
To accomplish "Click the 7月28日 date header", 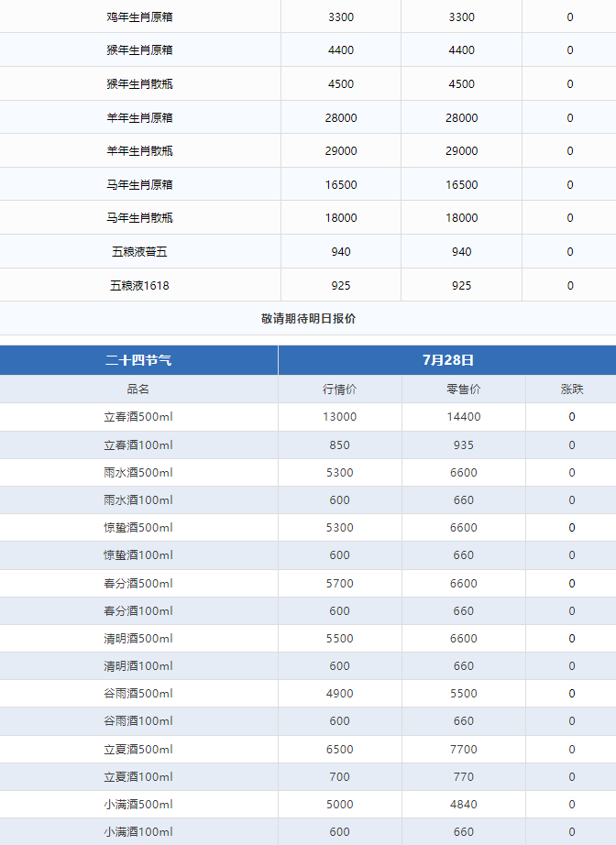I will (448, 360).
